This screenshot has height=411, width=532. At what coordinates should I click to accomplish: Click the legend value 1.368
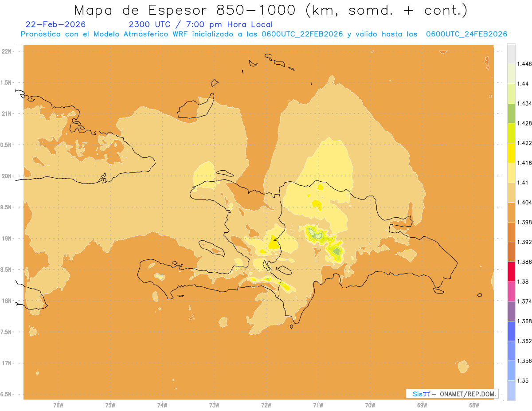click(524, 321)
